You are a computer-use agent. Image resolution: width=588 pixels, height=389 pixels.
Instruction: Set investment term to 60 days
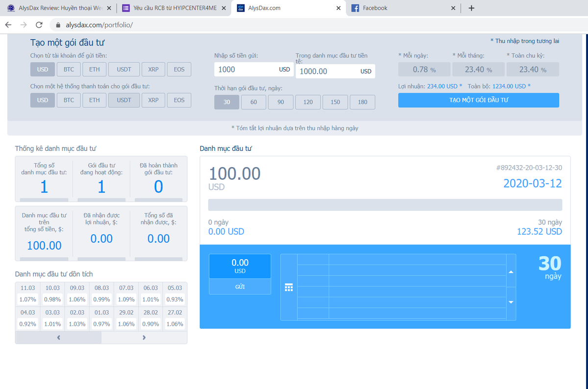click(254, 102)
